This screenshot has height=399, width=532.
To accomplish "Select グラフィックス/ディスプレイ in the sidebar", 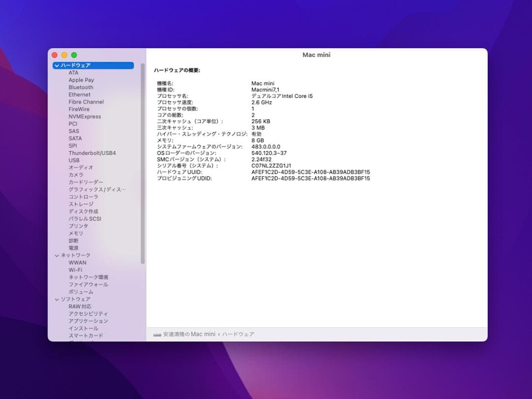I will tap(97, 190).
